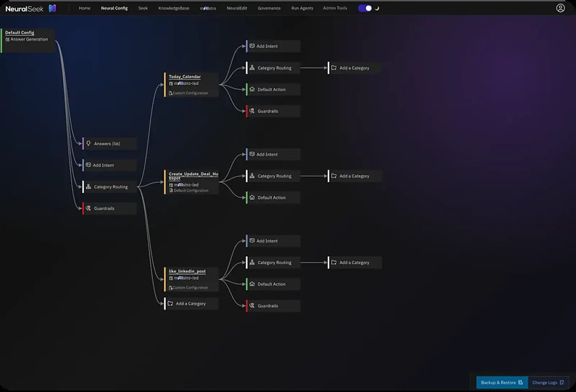Click the root Category Routing icon
The width and height of the screenshot is (576, 392).
pos(88,187)
